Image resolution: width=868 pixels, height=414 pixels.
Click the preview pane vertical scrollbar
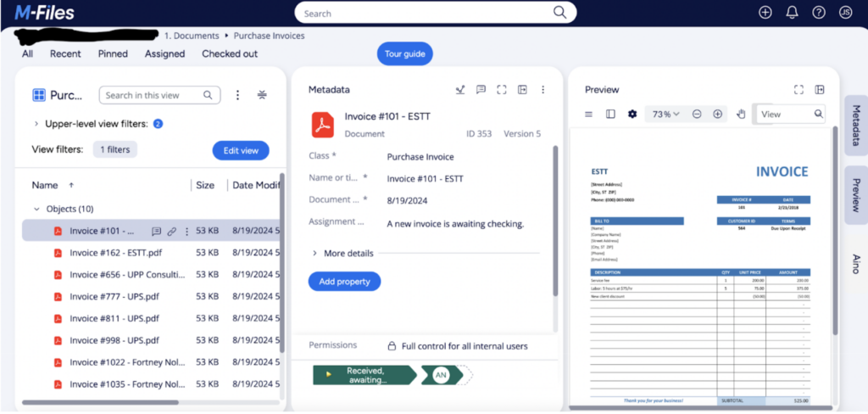pos(835,231)
